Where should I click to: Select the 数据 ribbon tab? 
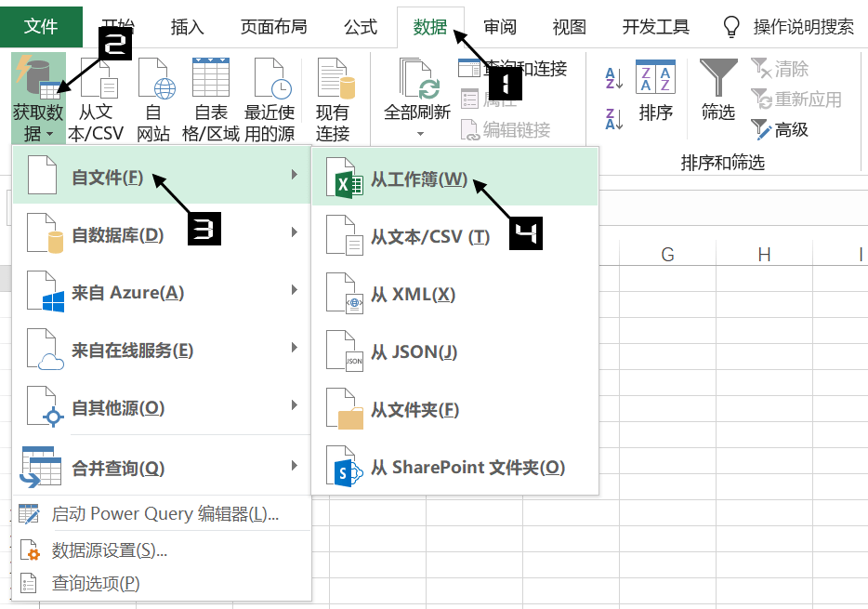pos(430,27)
